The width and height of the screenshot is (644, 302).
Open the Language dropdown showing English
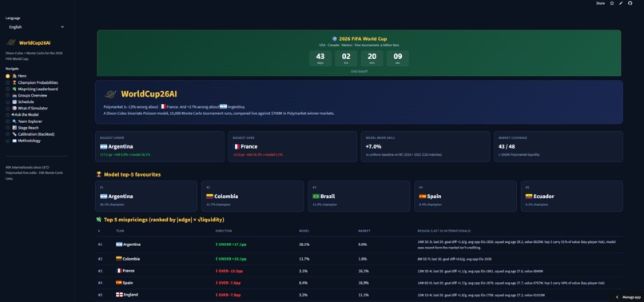click(x=37, y=26)
